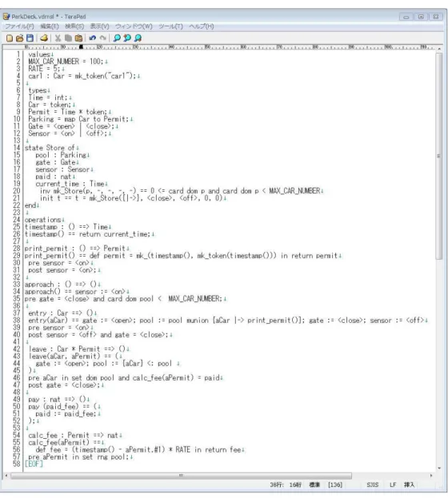448x498 pixels.
Task: Click the New file toolbar icon
Action: click(x=10, y=38)
